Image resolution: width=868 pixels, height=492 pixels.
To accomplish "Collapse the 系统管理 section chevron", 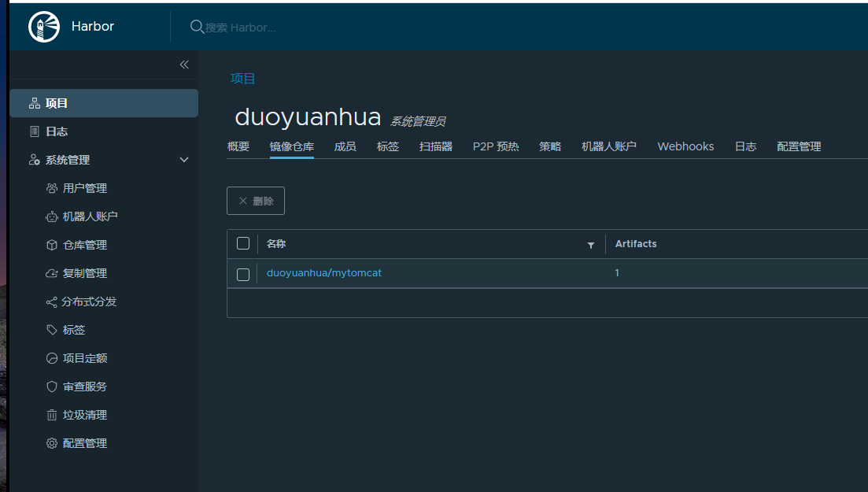I will point(184,160).
